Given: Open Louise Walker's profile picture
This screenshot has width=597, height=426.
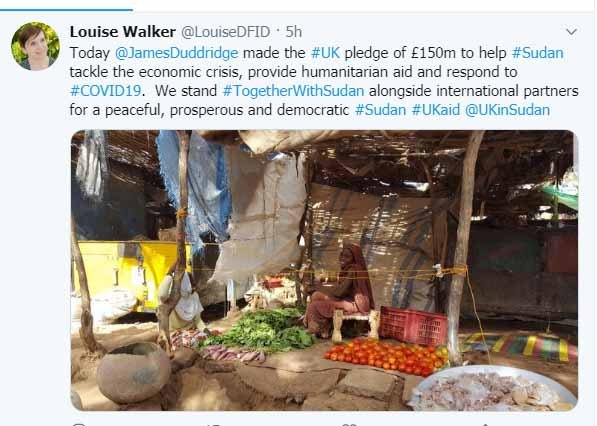Looking at the screenshot, I should [x=35, y=46].
